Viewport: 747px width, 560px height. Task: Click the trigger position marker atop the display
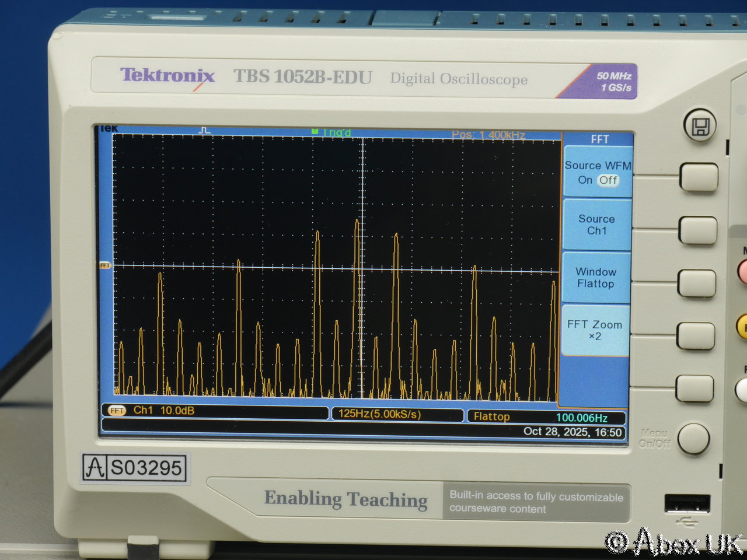(204, 131)
